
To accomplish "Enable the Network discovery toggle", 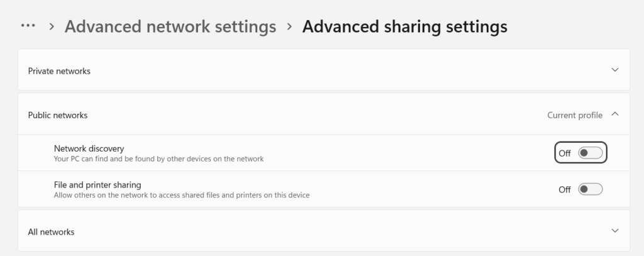I will point(590,153).
